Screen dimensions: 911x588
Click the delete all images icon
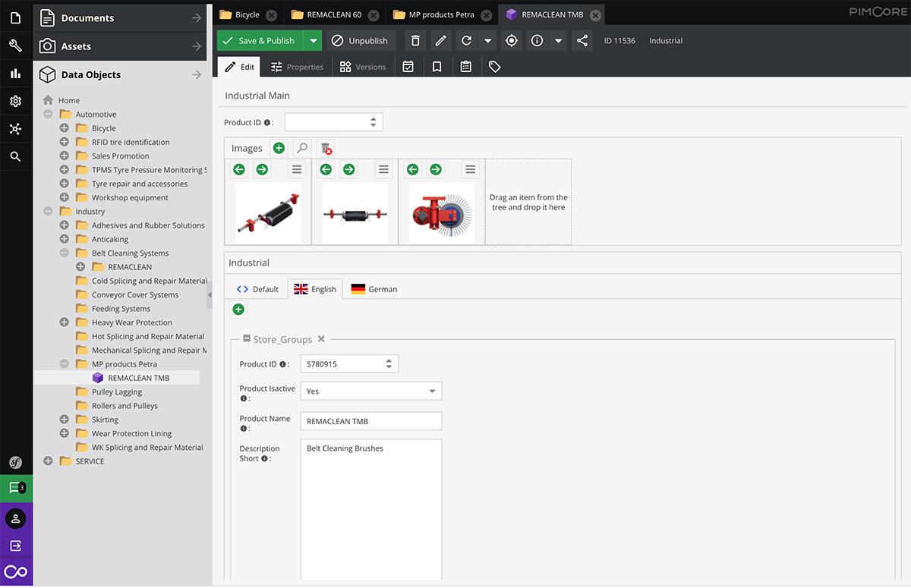coord(326,148)
